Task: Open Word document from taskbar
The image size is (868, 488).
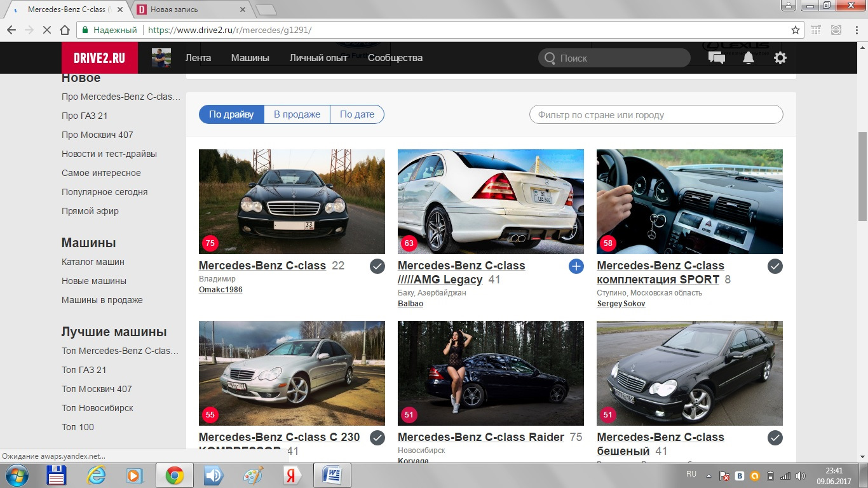Action: pos(332,476)
